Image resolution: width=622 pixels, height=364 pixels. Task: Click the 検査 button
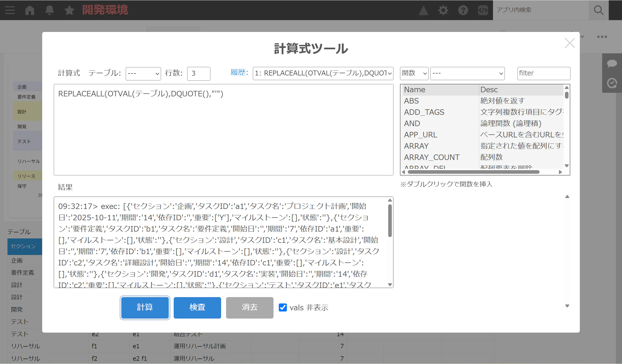tap(197, 308)
